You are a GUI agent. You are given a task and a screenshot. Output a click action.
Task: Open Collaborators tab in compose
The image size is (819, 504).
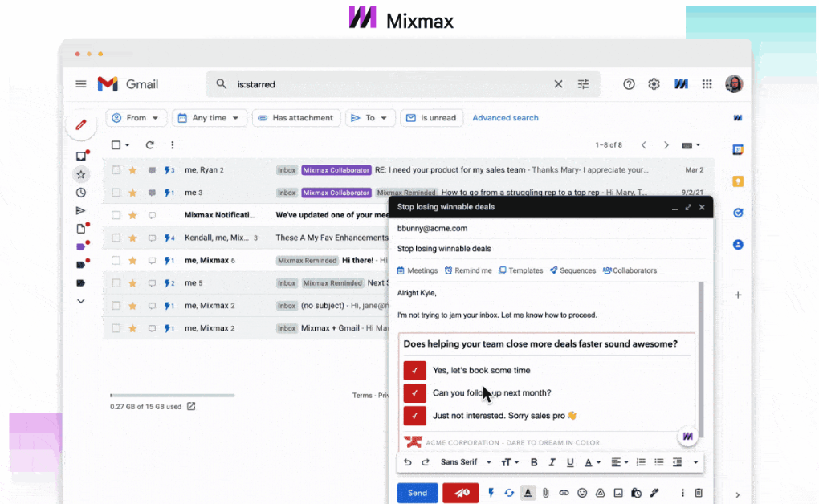[x=630, y=270]
